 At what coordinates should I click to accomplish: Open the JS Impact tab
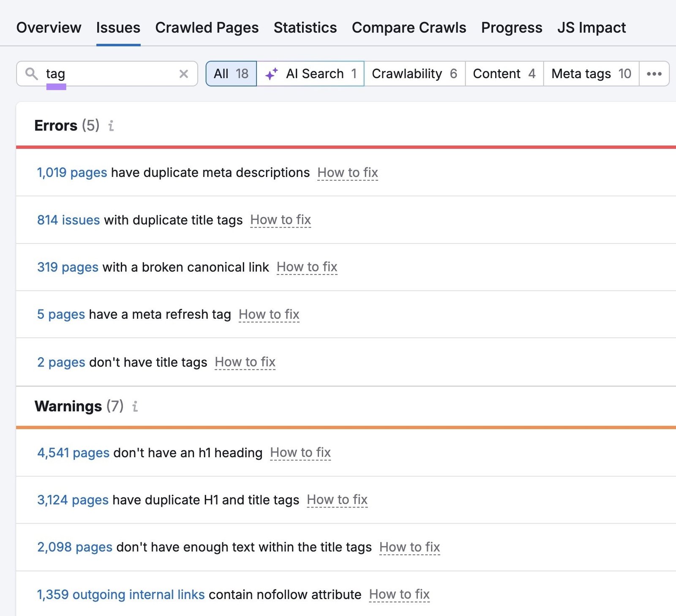pos(591,27)
